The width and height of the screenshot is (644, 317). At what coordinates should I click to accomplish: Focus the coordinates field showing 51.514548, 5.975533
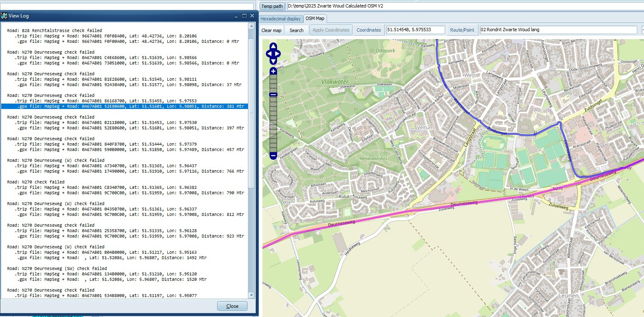point(416,30)
